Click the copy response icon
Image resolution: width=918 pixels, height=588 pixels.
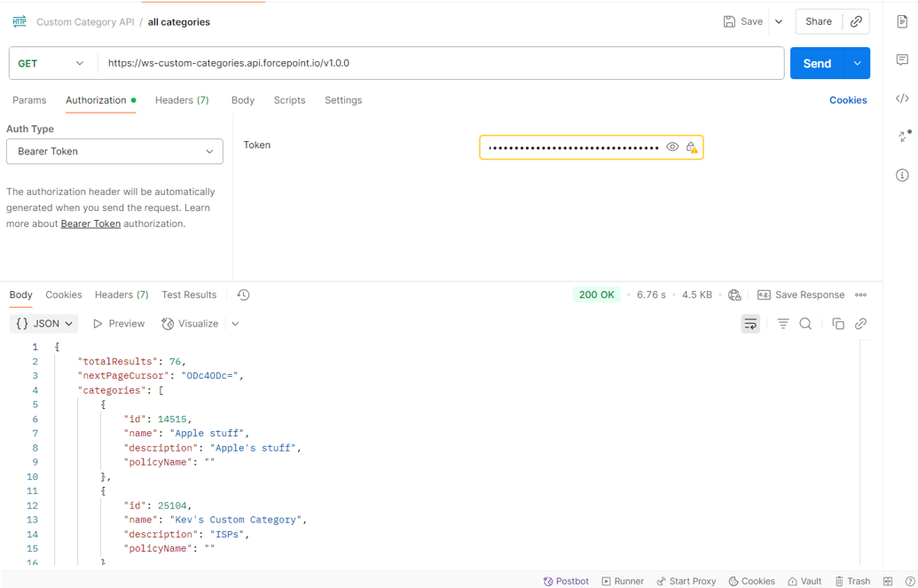click(837, 324)
